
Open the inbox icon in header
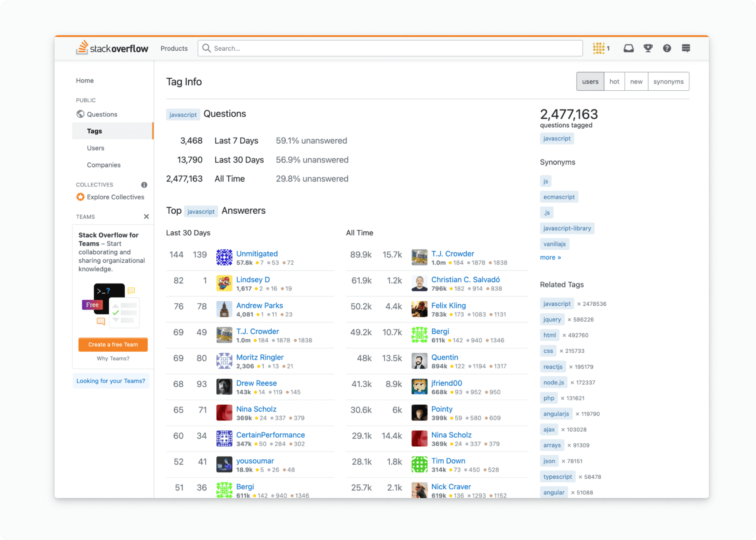pos(628,48)
